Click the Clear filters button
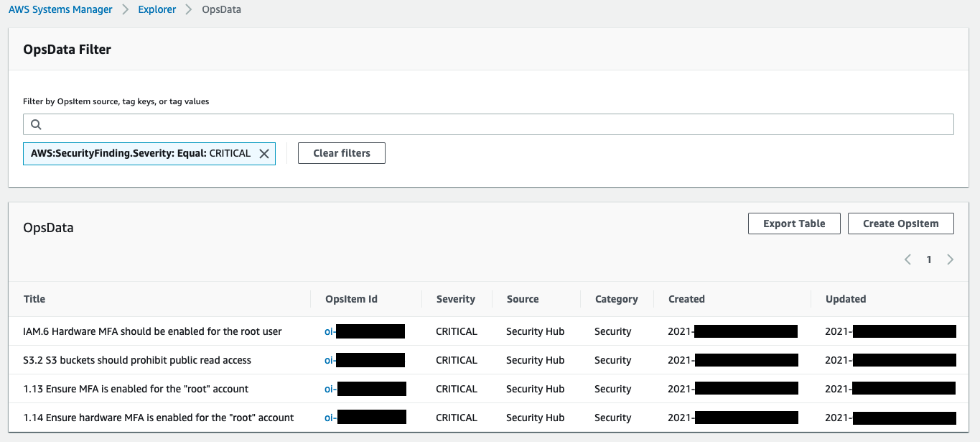This screenshot has height=442, width=980. point(341,152)
